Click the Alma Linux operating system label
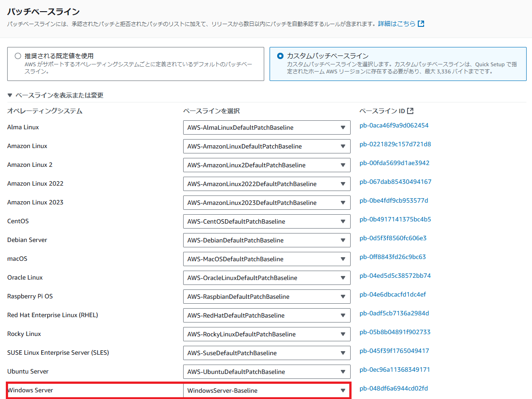Screen dimensions: 532x399 [23, 127]
